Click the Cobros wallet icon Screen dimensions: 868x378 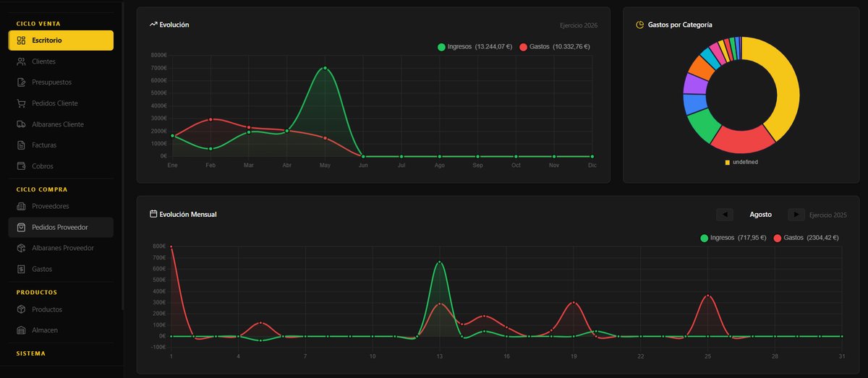22,166
